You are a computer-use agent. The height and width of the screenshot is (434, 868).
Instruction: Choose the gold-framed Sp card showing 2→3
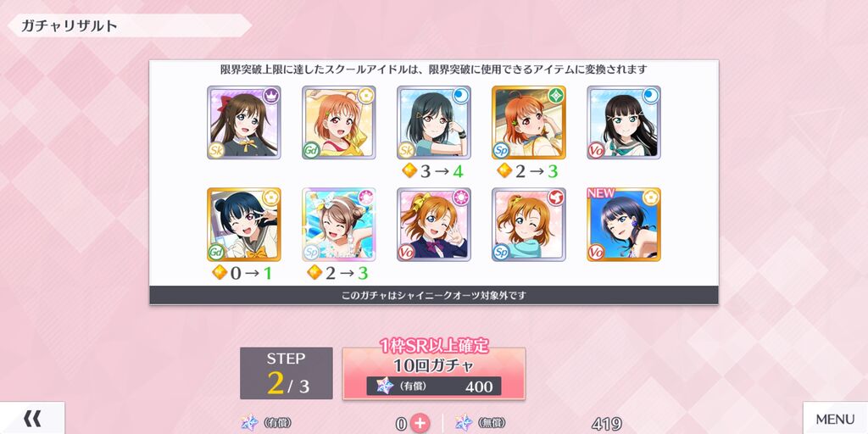click(529, 122)
